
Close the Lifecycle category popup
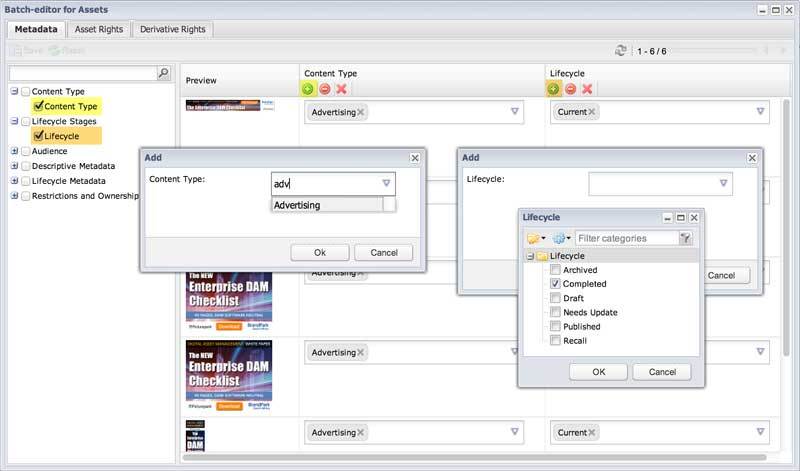point(694,218)
